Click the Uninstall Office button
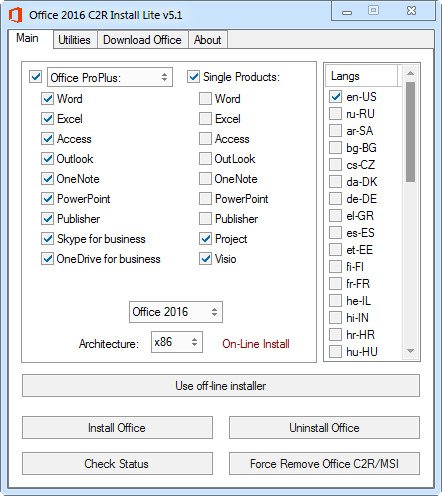 tap(324, 427)
